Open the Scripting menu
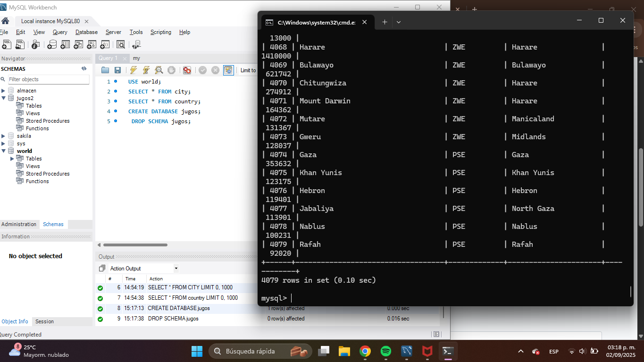Viewport: 644px width, 362px height. click(161, 32)
